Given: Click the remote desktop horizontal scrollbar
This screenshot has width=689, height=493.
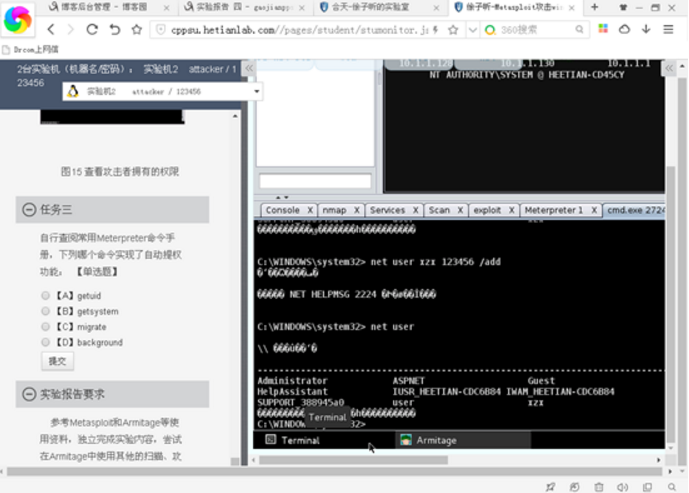Looking at the screenshot, I should (x=353, y=460).
